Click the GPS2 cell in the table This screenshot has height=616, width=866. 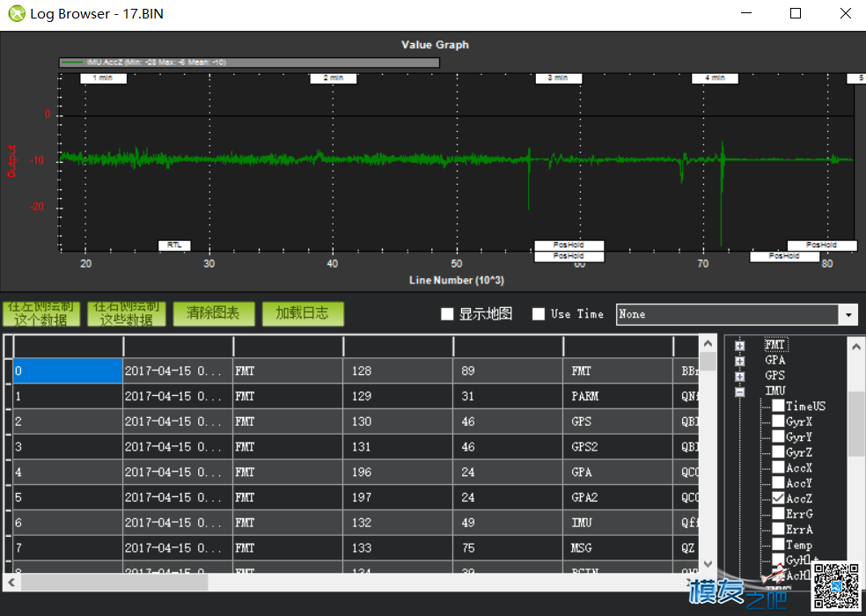(x=618, y=447)
